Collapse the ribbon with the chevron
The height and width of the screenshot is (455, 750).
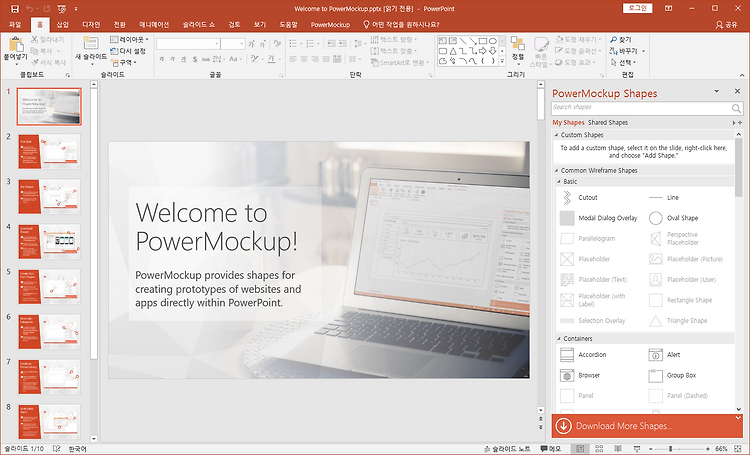coord(742,75)
